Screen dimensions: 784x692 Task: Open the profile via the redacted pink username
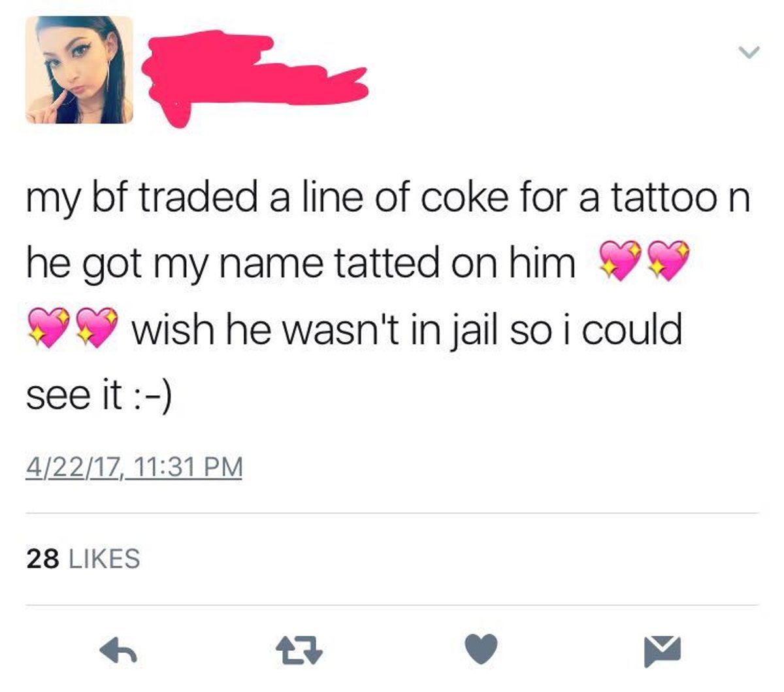point(252,77)
